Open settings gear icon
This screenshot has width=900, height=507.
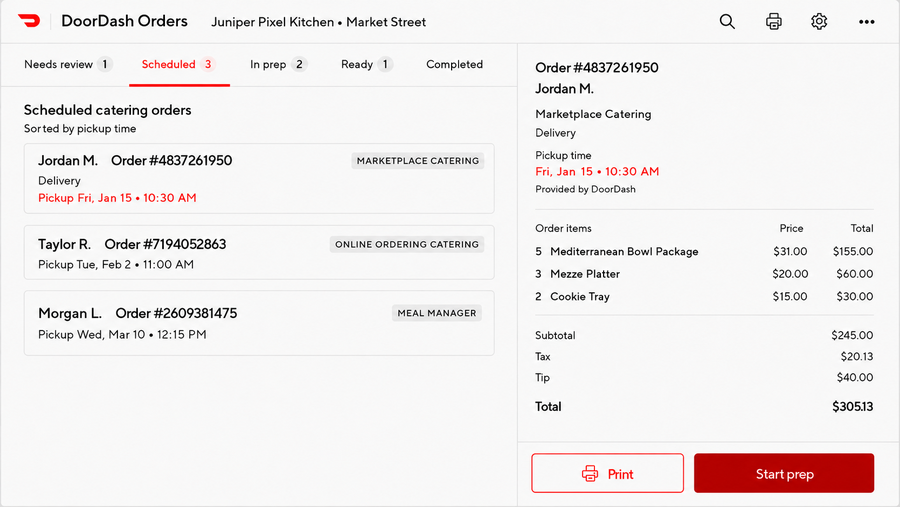819,21
